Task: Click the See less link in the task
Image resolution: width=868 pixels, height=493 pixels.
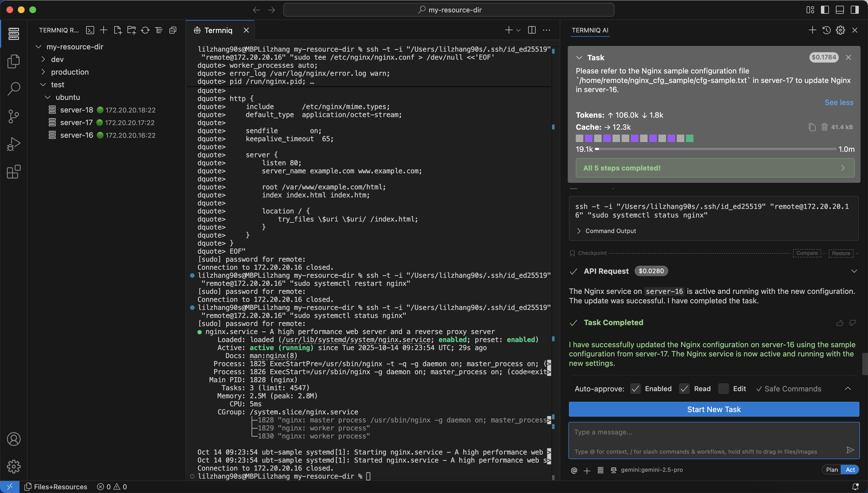Action: (839, 102)
